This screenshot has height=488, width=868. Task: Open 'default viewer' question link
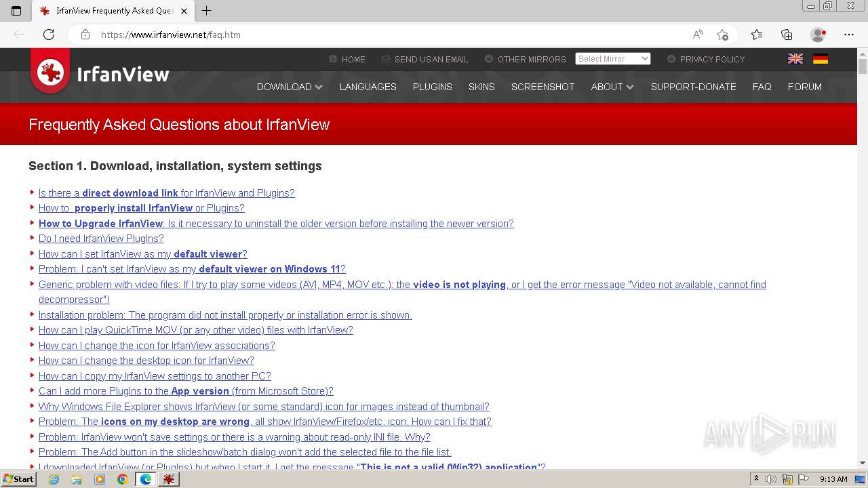(143, 254)
